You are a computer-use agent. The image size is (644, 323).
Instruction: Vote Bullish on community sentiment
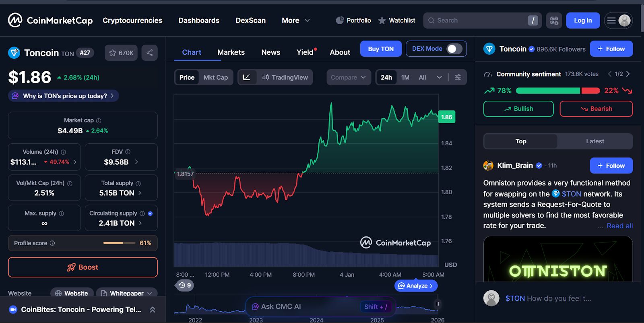point(518,109)
